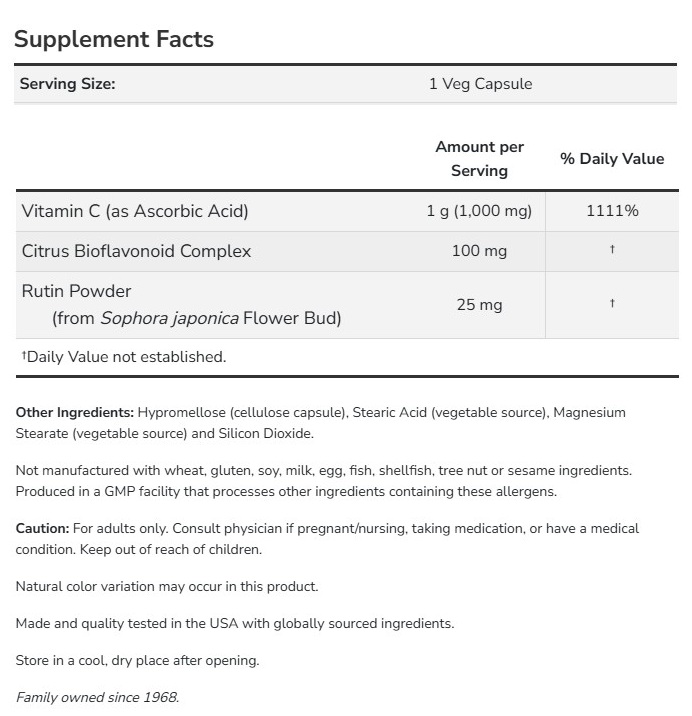
Task: Click the Daily Value not established footnote
Action: [x=124, y=357]
